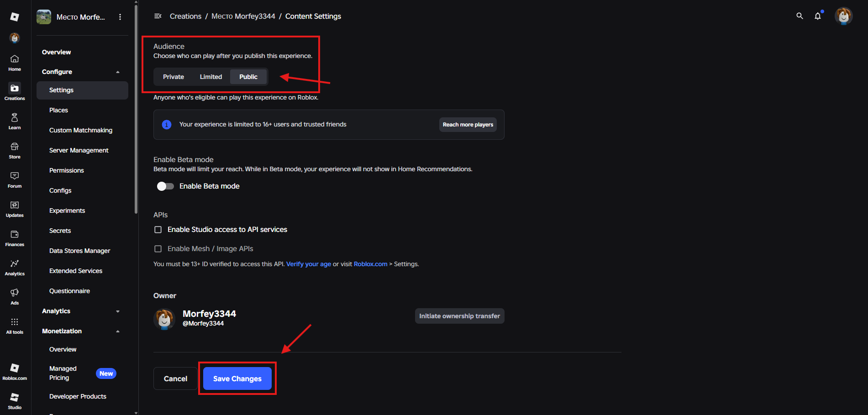Open the account avatar menu at top right
The image size is (868, 415).
click(844, 16)
